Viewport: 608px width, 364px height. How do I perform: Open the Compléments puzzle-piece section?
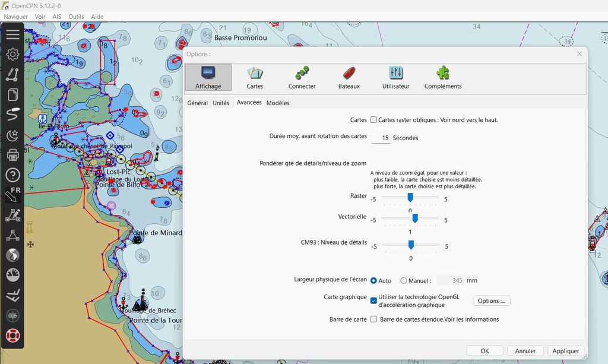pyautogui.click(x=443, y=77)
